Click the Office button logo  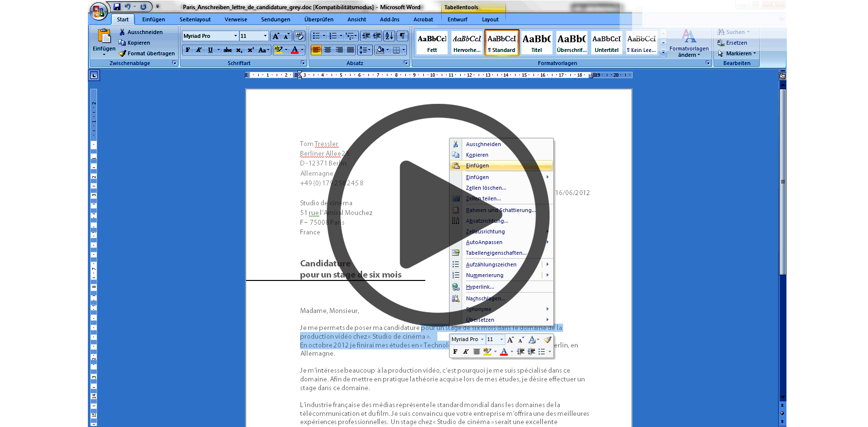99,11
